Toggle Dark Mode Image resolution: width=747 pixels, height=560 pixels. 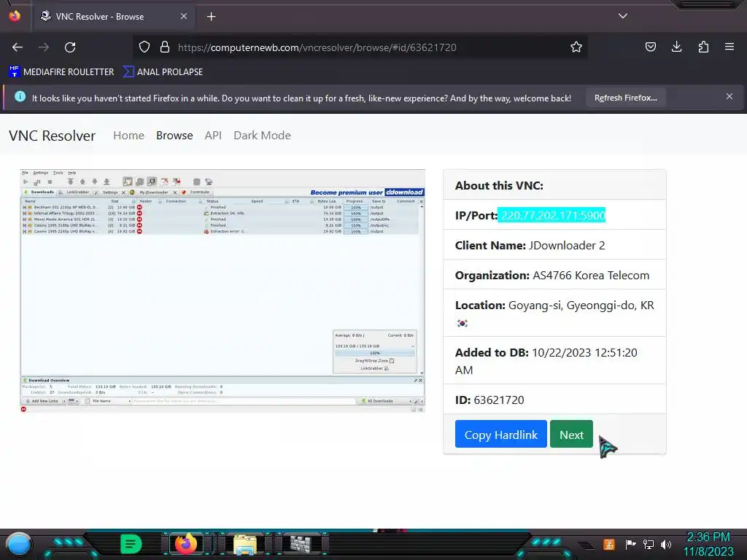[x=262, y=136]
